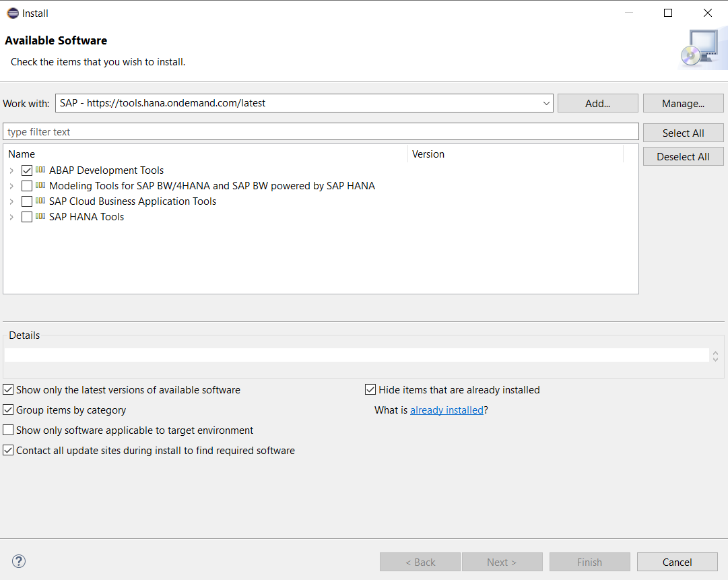This screenshot has height=580, width=728.
Task: Click the SAP HANA Tools category icon
Action: pos(38,217)
